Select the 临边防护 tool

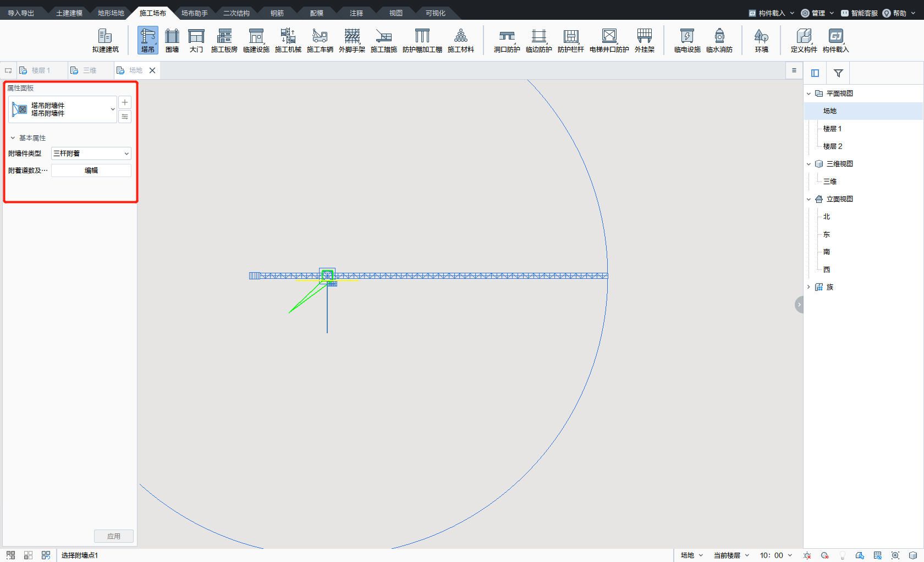tap(538, 40)
